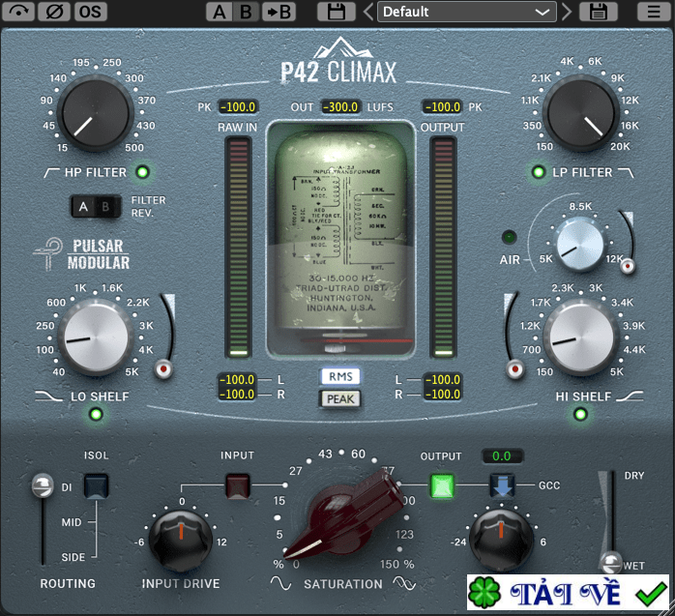Toggle the ISOL blue button
This screenshot has width=675, height=616.
96,485
